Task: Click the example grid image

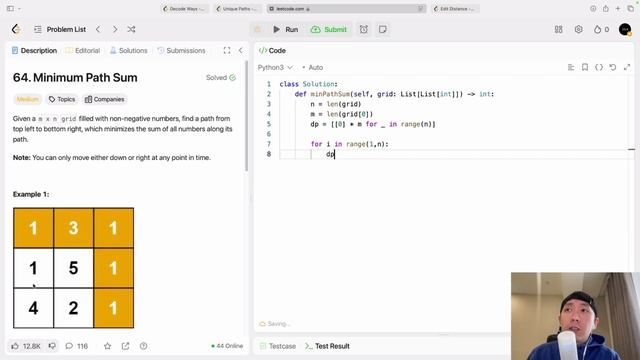Action: tap(73, 268)
